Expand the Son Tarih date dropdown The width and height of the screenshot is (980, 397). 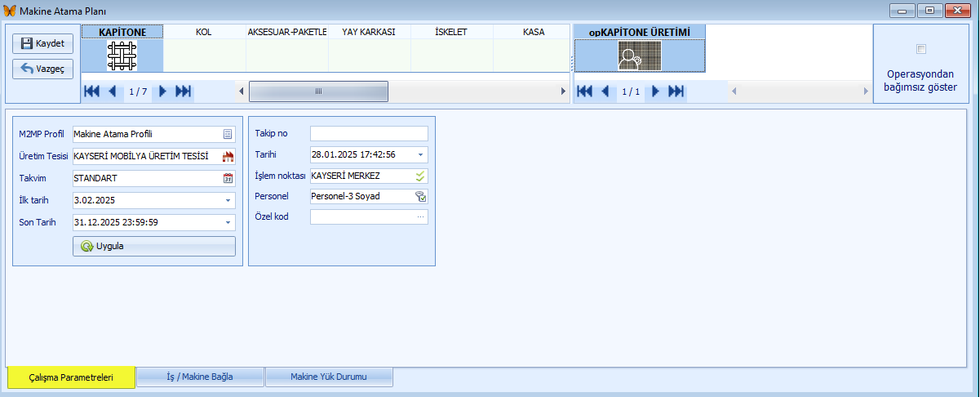click(x=228, y=222)
